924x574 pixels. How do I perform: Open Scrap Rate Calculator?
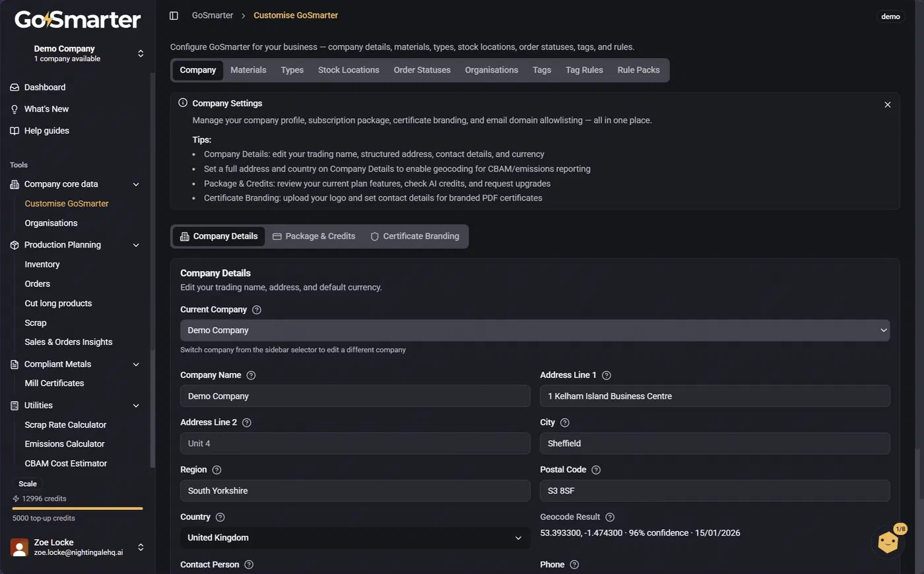(x=65, y=425)
